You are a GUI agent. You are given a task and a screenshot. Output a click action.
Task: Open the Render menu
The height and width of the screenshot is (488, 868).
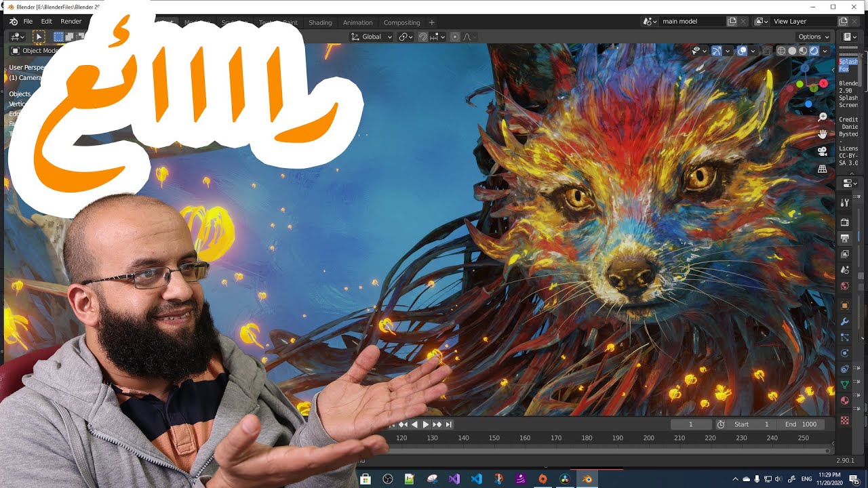click(x=71, y=22)
